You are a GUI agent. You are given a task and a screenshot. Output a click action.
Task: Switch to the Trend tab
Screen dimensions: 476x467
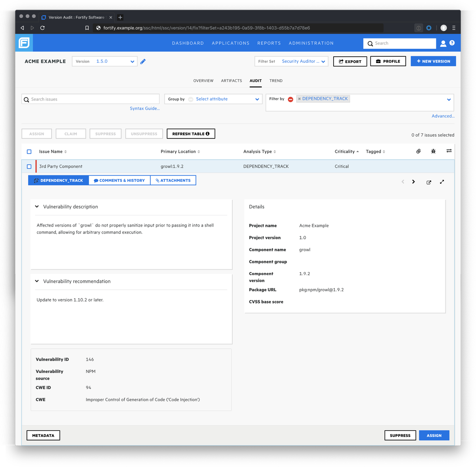click(x=276, y=81)
